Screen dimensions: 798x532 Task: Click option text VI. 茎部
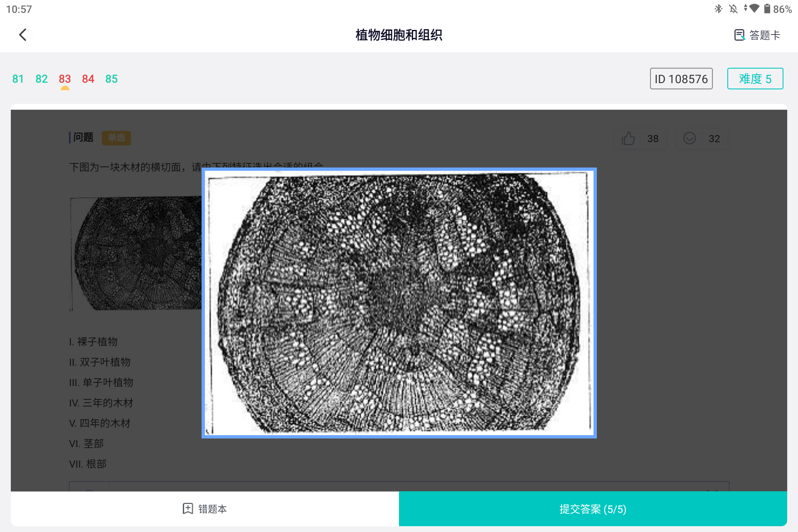(x=86, y=443)
